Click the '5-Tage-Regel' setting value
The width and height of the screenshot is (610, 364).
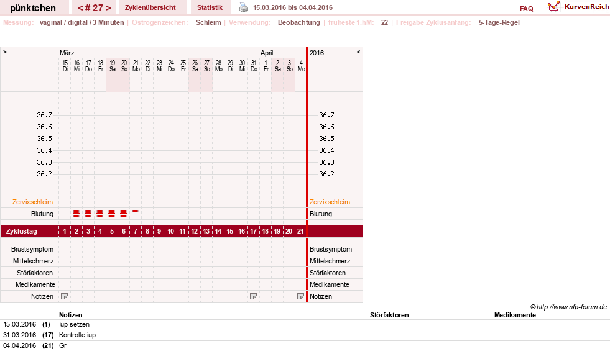click(x=499, y=22)
